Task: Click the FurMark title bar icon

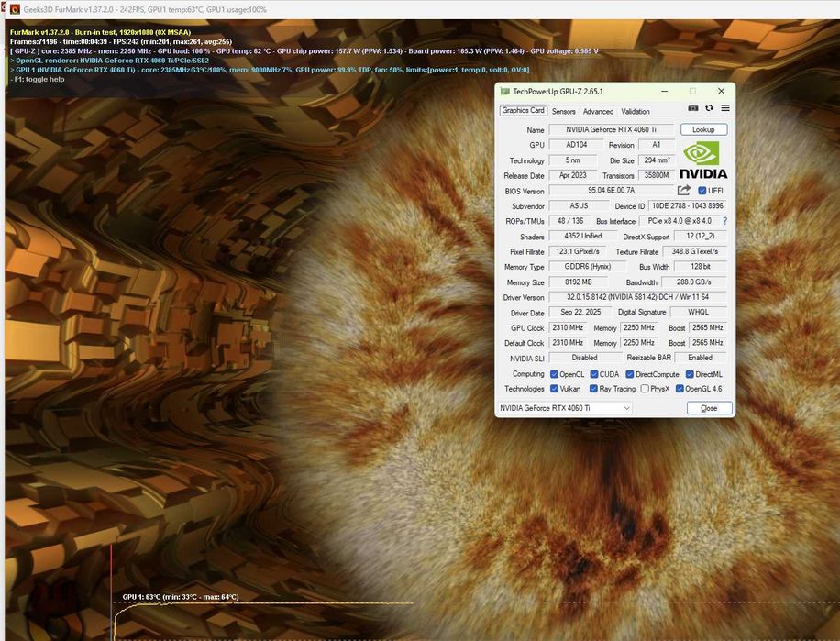Action: pyautogui.click(x=15, y=9)
